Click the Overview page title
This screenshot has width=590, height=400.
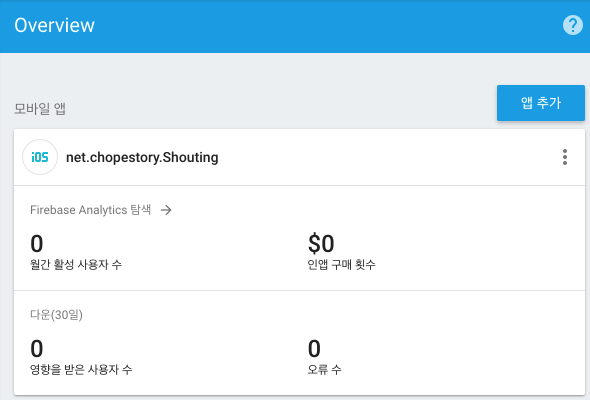point(55,25)
